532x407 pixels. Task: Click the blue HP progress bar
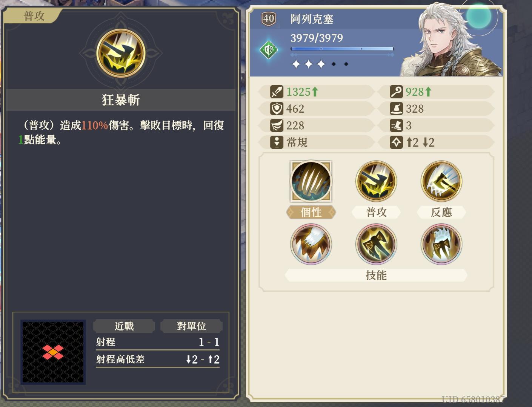pyautogui.click(x=342, y=49)
